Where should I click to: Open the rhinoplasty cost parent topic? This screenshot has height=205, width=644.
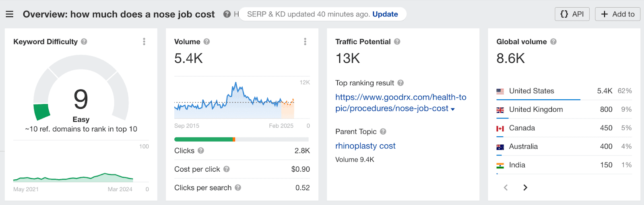click(365, 146)
